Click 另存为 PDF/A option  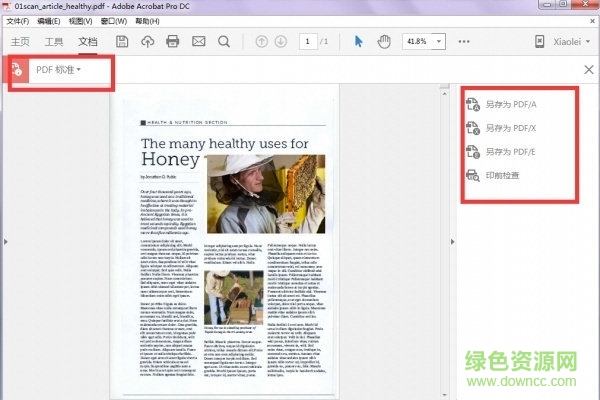pos(512,103)
